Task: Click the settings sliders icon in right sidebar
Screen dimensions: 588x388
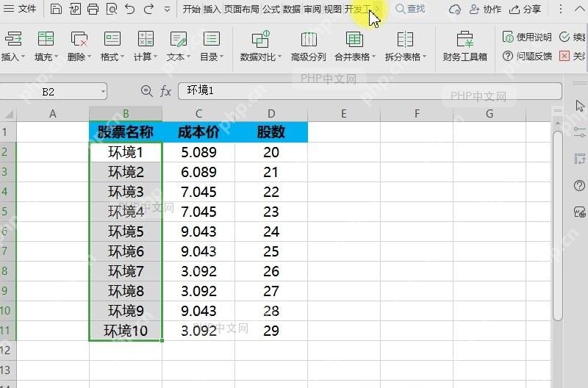Action: [x=579, y=132]
